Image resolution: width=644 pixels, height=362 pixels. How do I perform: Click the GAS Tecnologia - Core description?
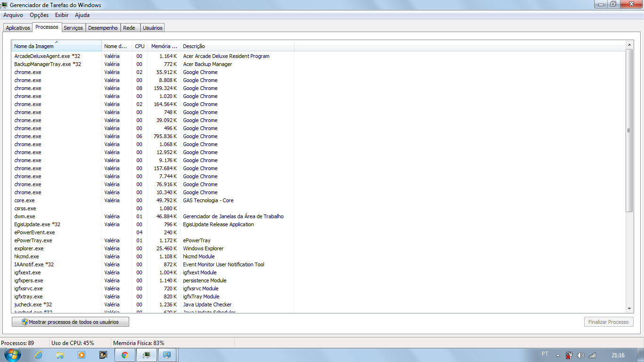tap(208, 200)
